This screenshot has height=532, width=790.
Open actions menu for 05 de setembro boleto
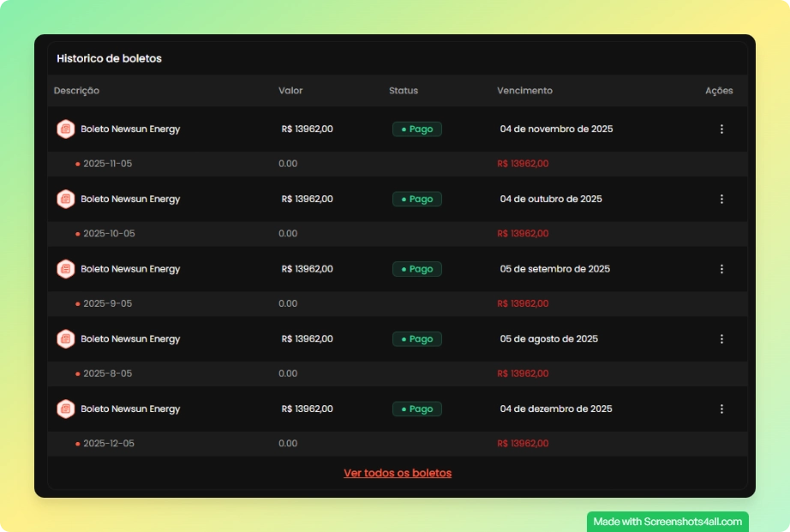(721, 269)
